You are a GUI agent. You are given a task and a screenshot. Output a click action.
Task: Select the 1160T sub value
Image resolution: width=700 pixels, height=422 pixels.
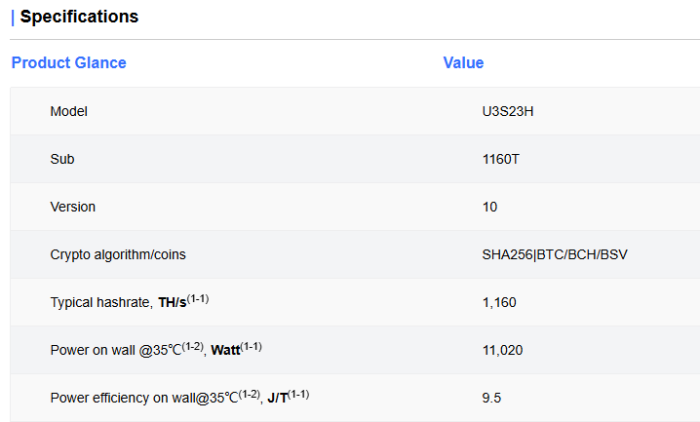(x=501, y=159)
